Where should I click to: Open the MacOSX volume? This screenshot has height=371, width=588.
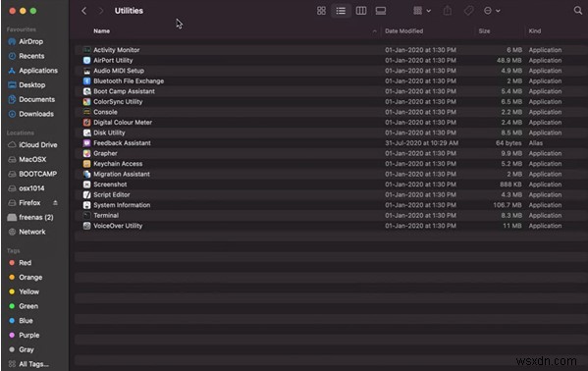(32, 159)
